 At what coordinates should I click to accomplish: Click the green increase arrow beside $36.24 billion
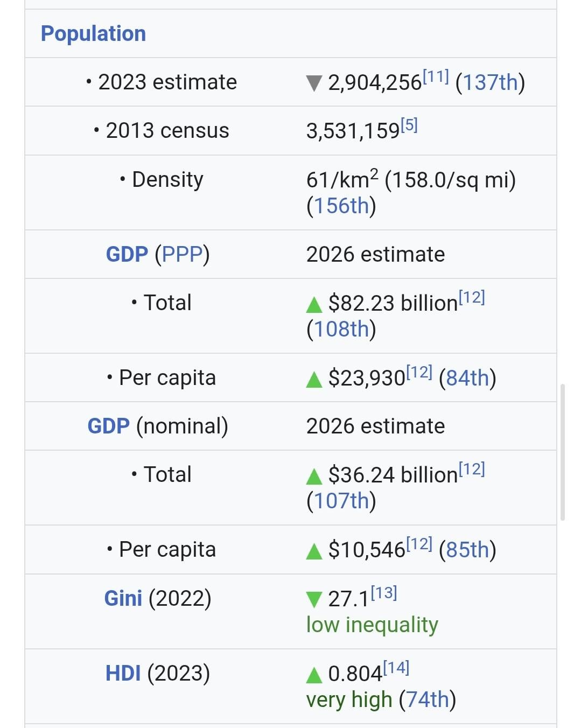(x=314, y=476)
